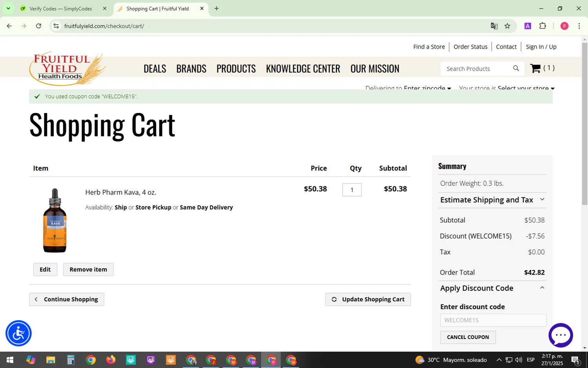Open the purple monitor app on taskbar
The height and width of the screenshot is (368, 588).
click(x=151, y=360)
